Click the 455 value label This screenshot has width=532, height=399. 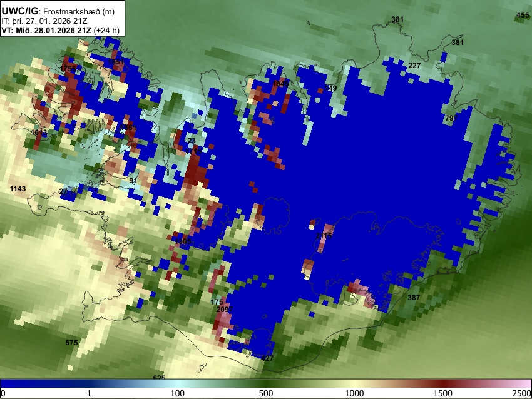pyautogui.click(x=523, y=15)
